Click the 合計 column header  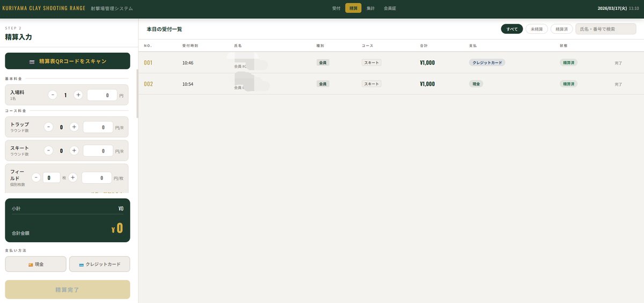click(x=424, y=46)
